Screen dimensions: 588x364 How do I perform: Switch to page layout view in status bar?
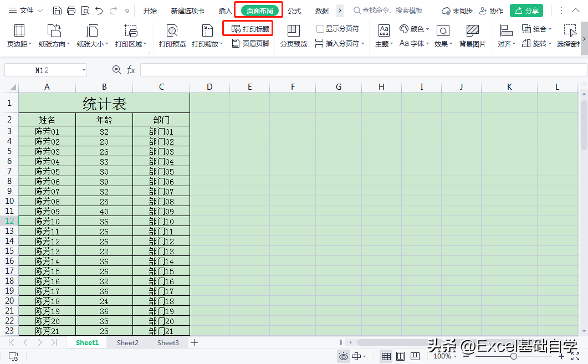click(x=401, y=356)
